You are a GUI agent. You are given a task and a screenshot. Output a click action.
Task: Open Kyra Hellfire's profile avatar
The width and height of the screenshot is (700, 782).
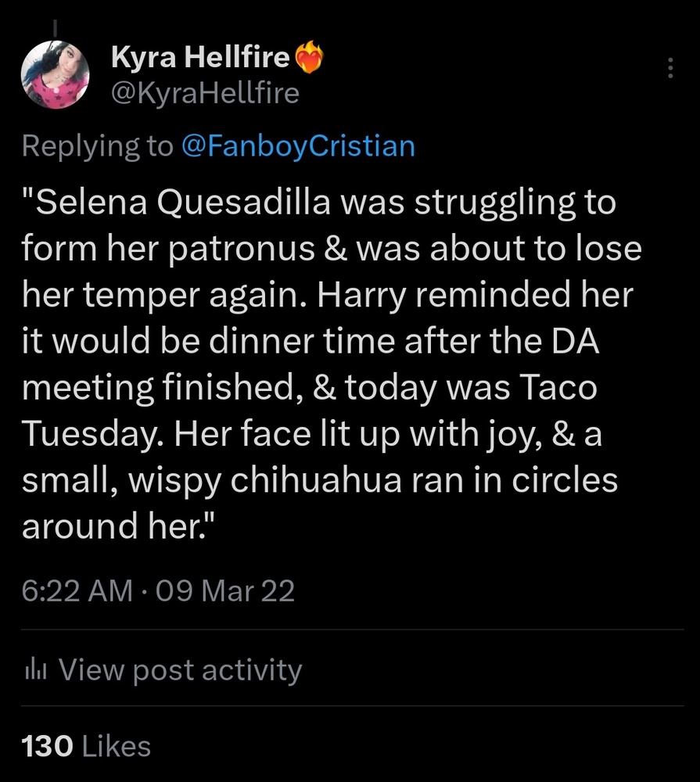tap(55, 75)
